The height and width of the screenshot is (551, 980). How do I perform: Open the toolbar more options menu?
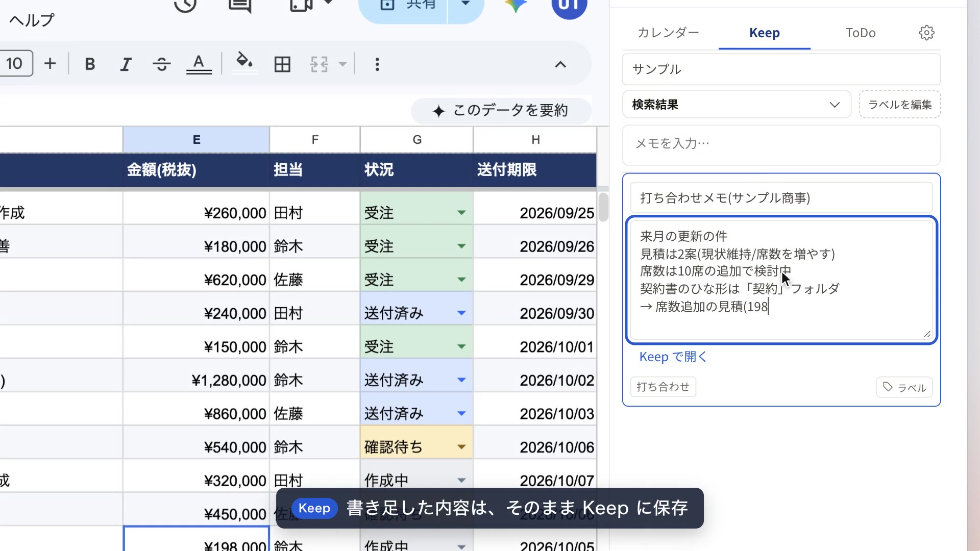coord(377,64)
